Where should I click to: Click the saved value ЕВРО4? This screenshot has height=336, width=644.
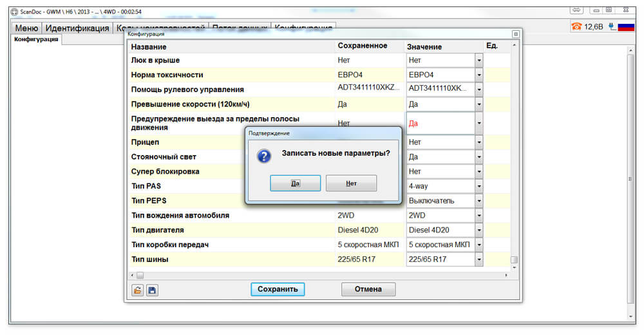click(350, 75)
